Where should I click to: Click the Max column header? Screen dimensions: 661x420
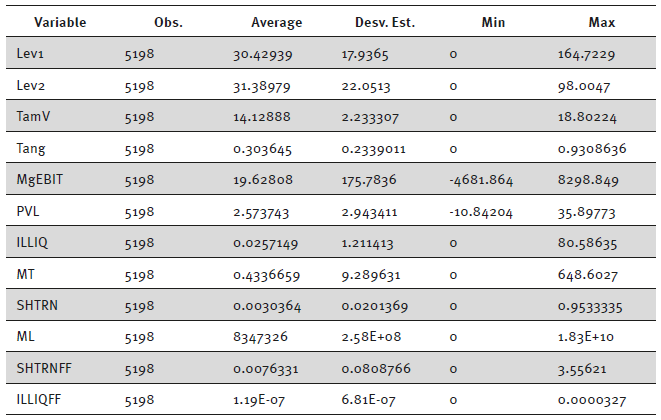[603, 22]
